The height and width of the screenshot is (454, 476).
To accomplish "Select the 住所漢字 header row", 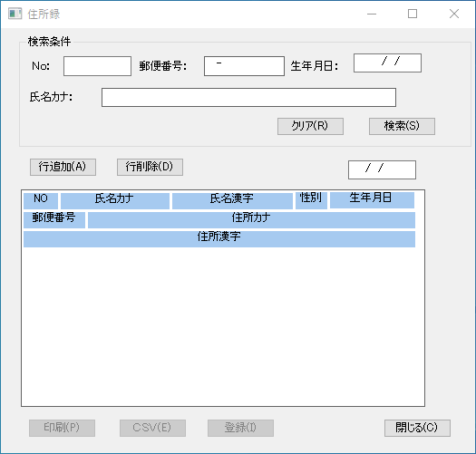I will click(x=219, y=239).
